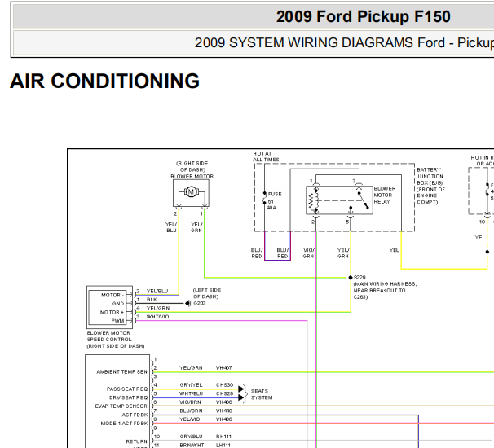The image size is (494, 448).
Task: Click the 'BLOWER MOTOR RELAY' label
Action: click(385, 195)
